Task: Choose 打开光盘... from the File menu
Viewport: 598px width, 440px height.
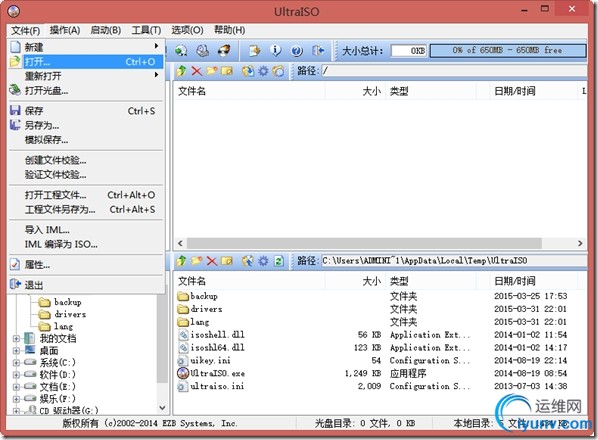Action: 86,90
